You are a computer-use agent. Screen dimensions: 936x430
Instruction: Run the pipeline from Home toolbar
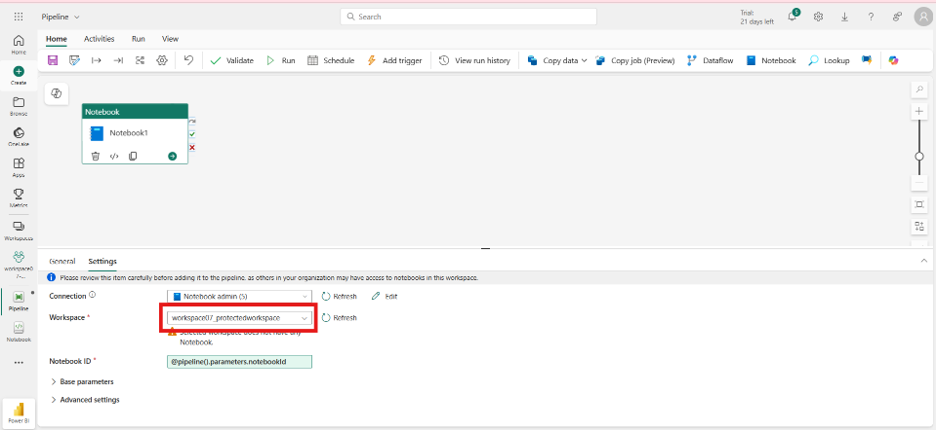coord(281,60)
